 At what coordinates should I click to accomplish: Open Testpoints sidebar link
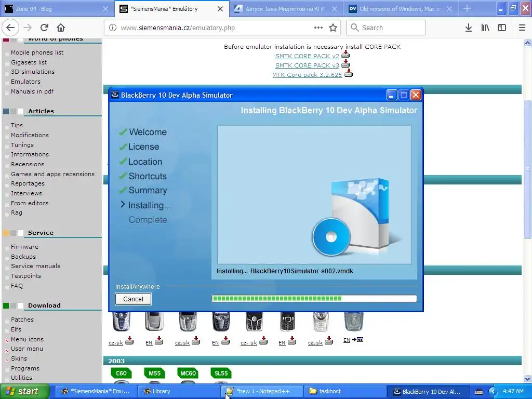[x=26, y=276]
